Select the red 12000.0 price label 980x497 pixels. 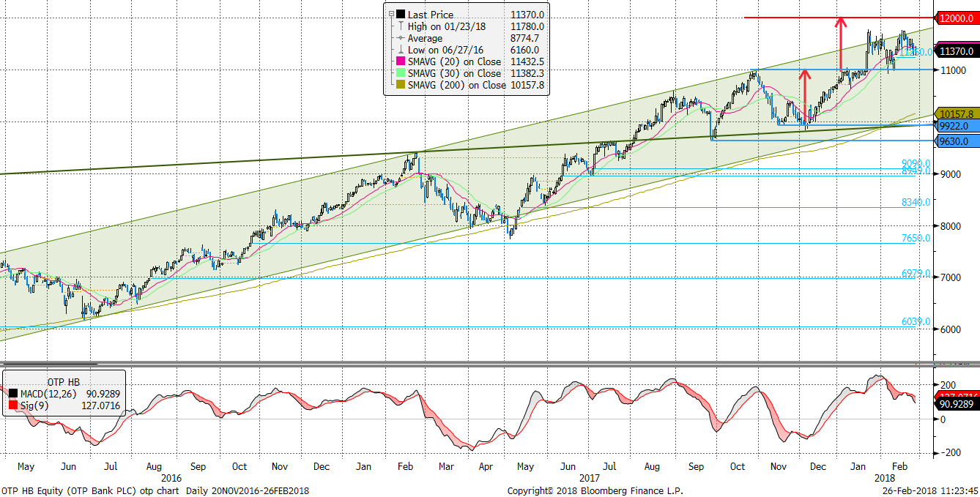click(957, 18)
